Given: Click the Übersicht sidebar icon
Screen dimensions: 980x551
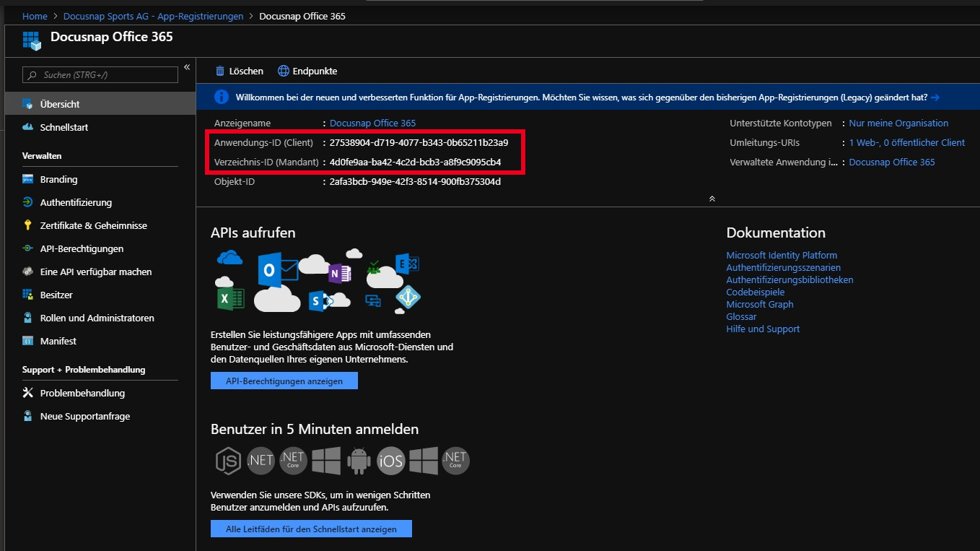Looking at the screenshot, I should 28,104.
